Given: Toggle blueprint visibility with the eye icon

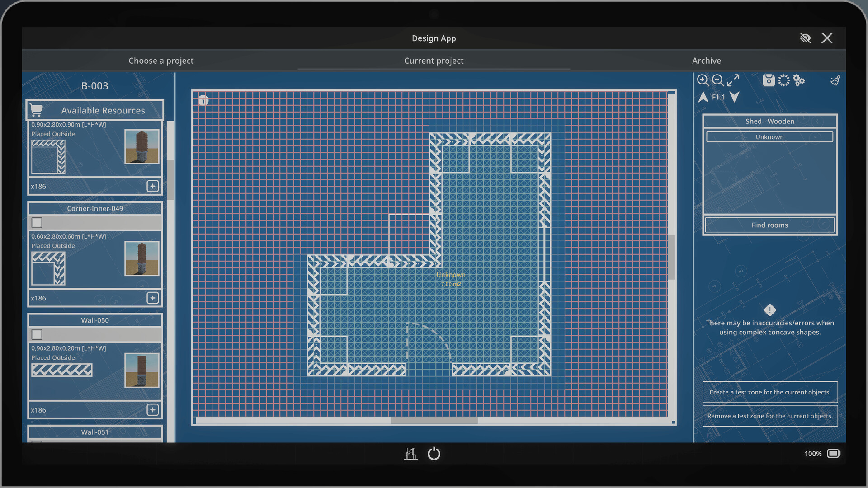Looking at the screenshot, I should [806, 38].
